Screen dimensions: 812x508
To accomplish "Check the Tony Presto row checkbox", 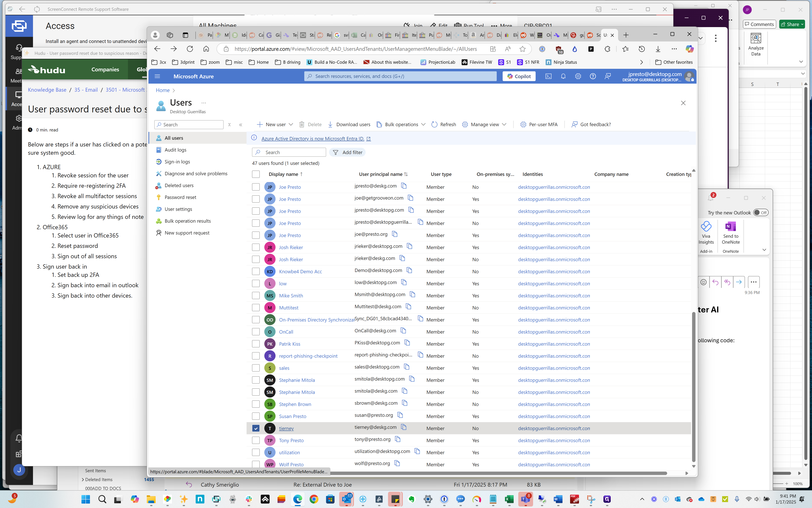I will click(x=256, y=440).
